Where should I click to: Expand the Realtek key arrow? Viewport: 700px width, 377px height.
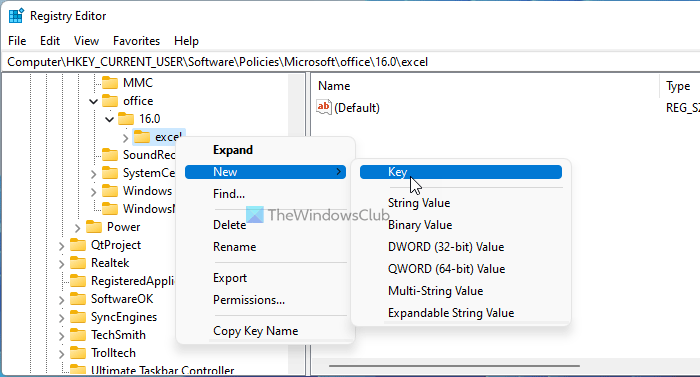point(61,264)
